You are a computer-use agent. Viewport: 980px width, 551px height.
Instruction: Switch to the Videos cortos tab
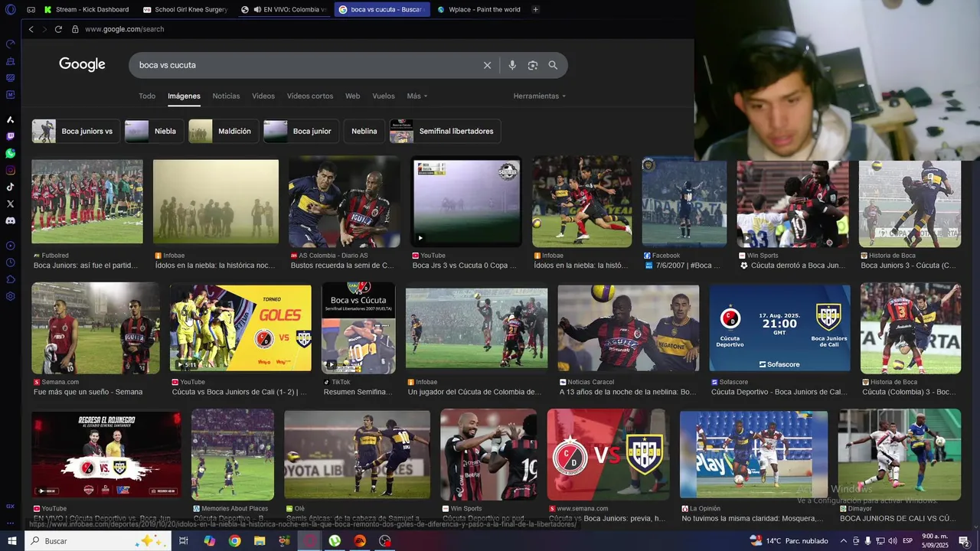coord(310,96)
